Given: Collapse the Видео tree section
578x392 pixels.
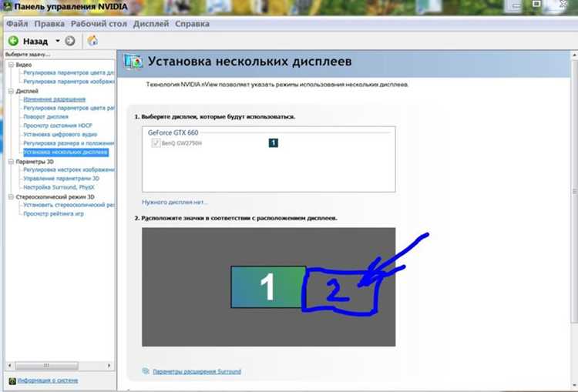Looking at the screenshot, I should [11, 65].
